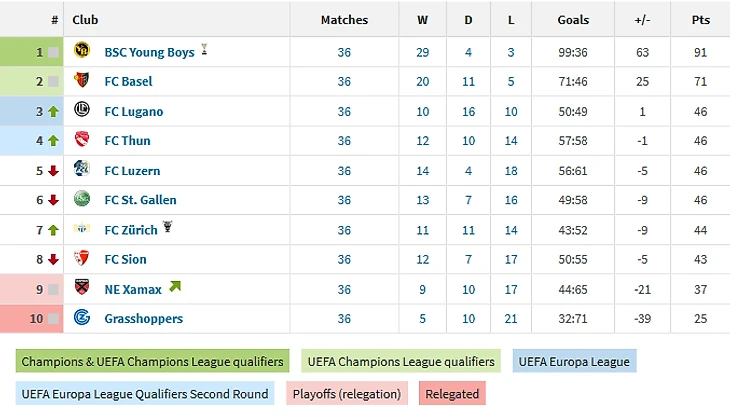Click FC Basel's matches count 36

tap(344, 82)
